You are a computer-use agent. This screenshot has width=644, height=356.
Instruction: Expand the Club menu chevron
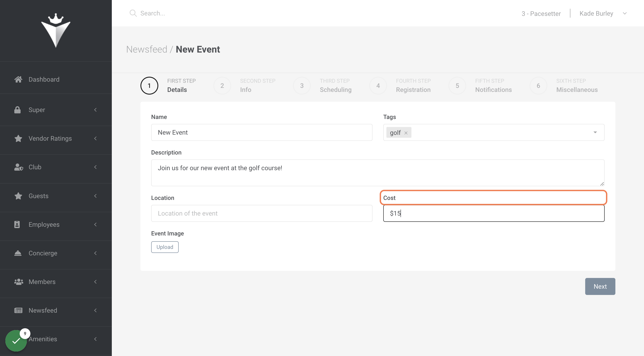[95, 167]
